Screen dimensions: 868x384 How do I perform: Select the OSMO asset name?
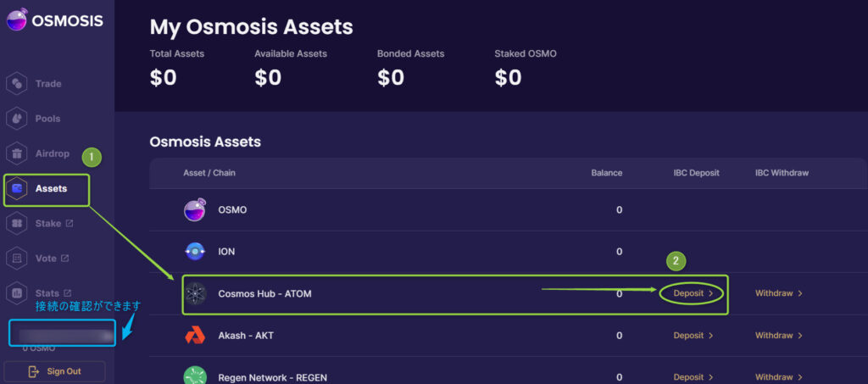coord(232,210)
